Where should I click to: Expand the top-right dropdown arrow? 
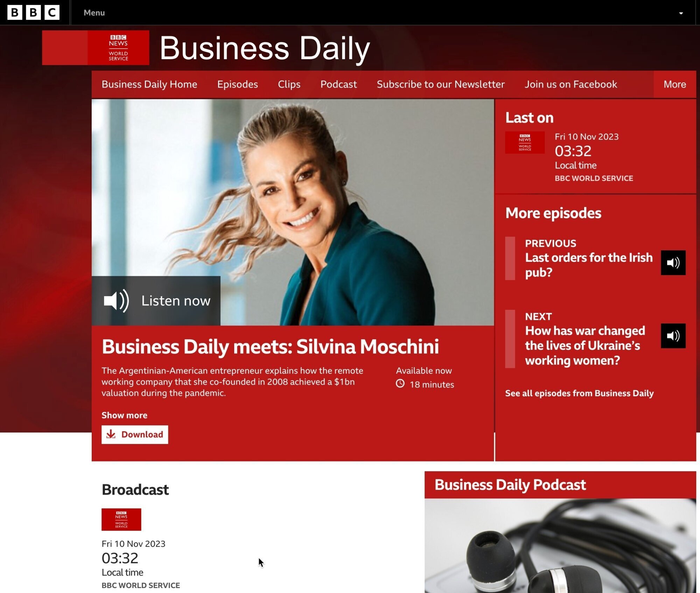(680, 13)
